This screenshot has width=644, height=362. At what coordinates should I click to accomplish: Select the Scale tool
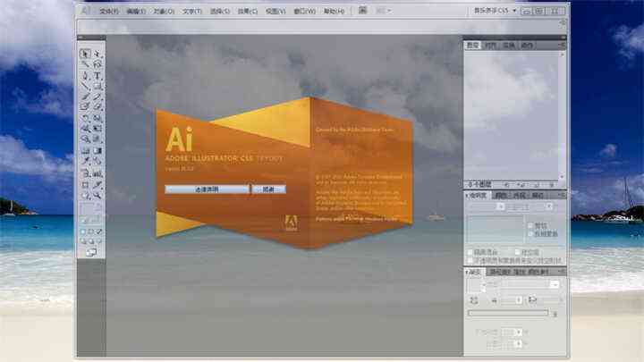click(x=97, y=118)
